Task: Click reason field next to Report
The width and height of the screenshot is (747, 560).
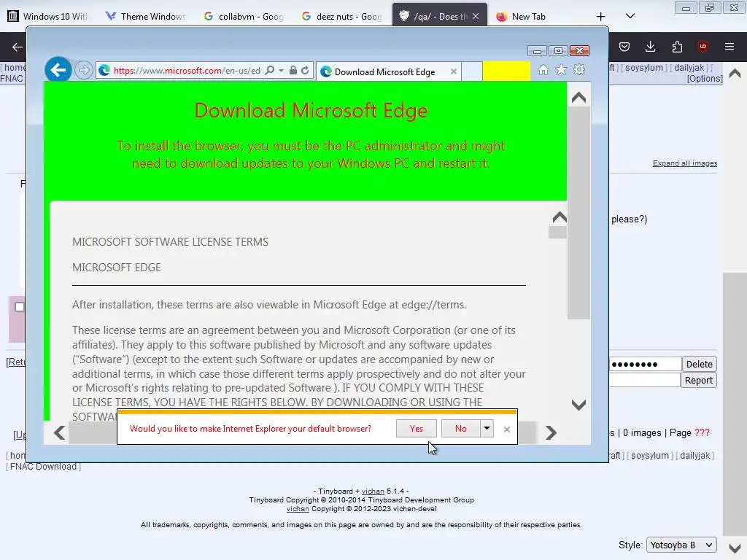Action: pos(645,380)
